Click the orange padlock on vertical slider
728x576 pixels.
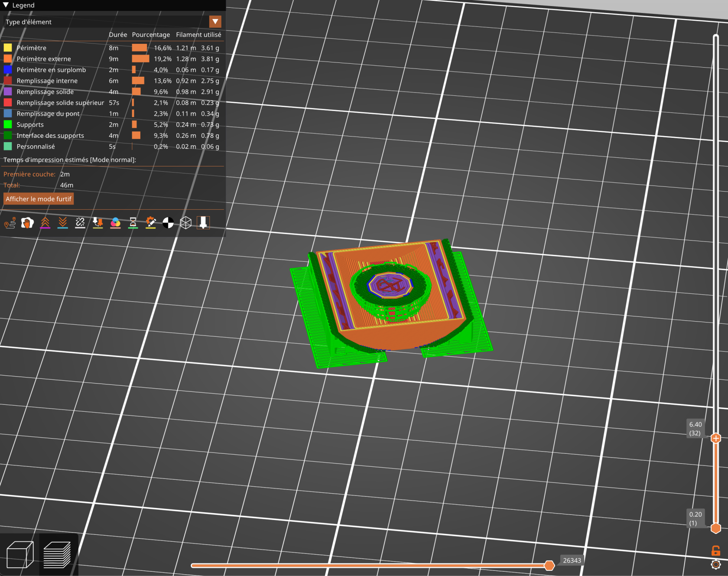coord(716,550)
